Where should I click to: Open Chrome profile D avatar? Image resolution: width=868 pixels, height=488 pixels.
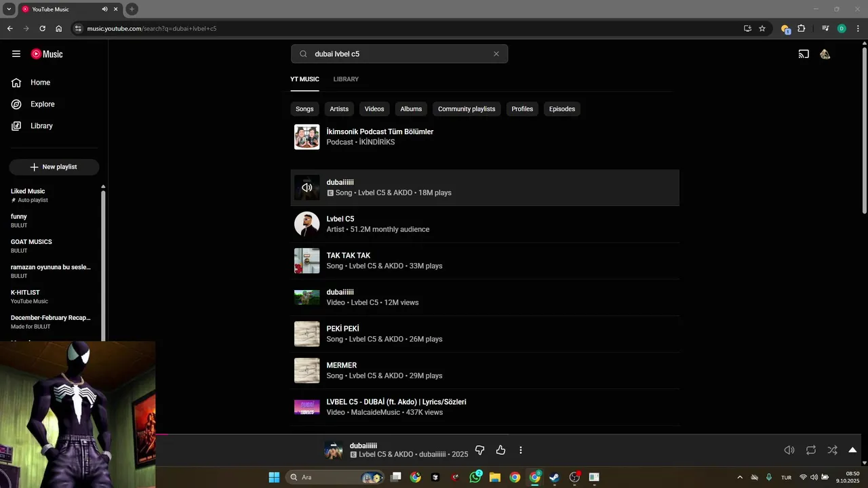coord(842,28)
